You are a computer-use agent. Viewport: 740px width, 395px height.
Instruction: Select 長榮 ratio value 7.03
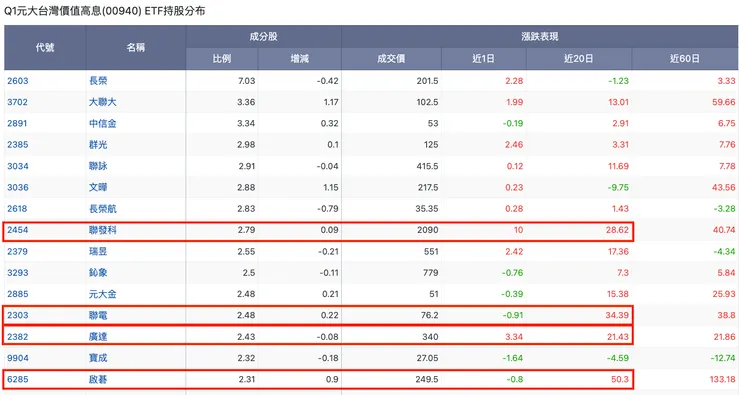click(x=246, y=81)
